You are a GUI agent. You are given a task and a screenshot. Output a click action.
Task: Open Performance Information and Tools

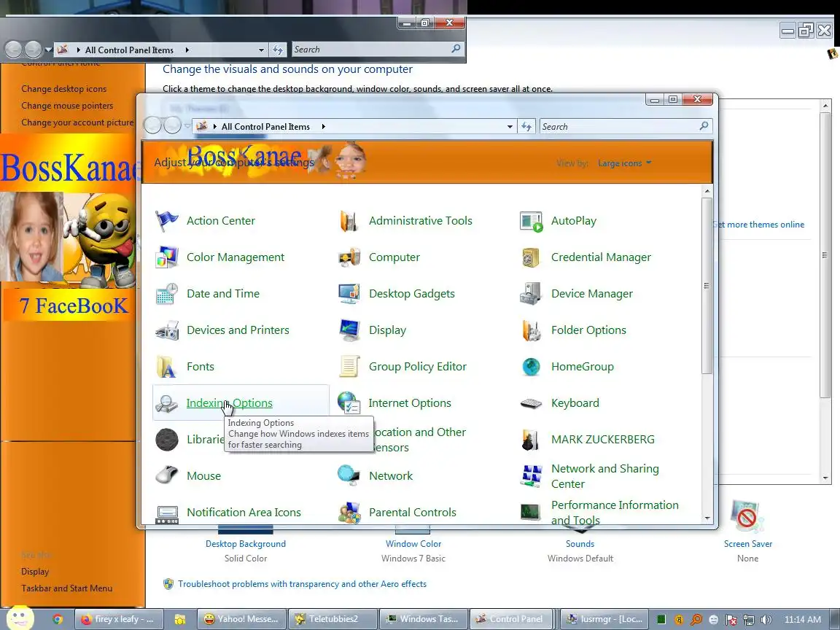point(615,512)
